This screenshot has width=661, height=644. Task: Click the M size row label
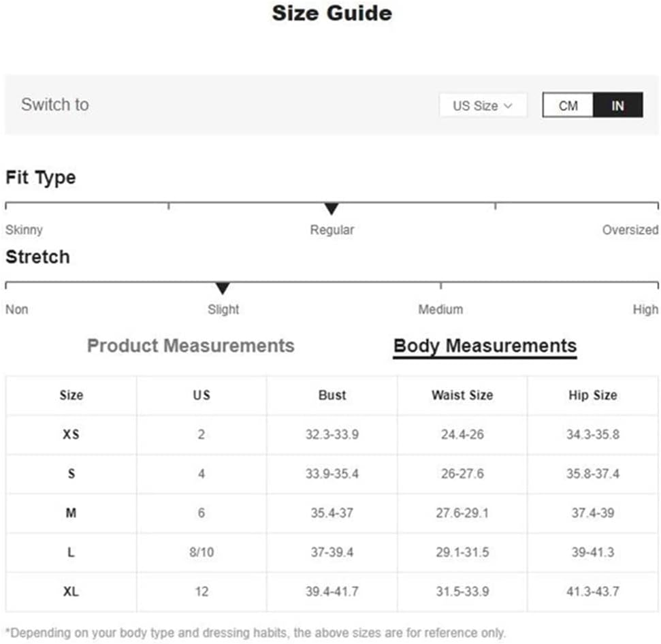pos(71,513)
